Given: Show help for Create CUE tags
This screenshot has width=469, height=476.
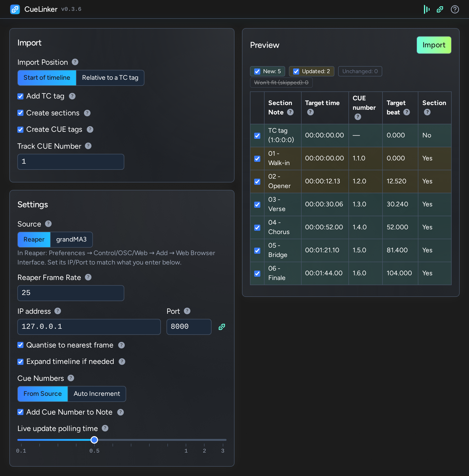Looking at the screenshot, I should tap(90, 129).
